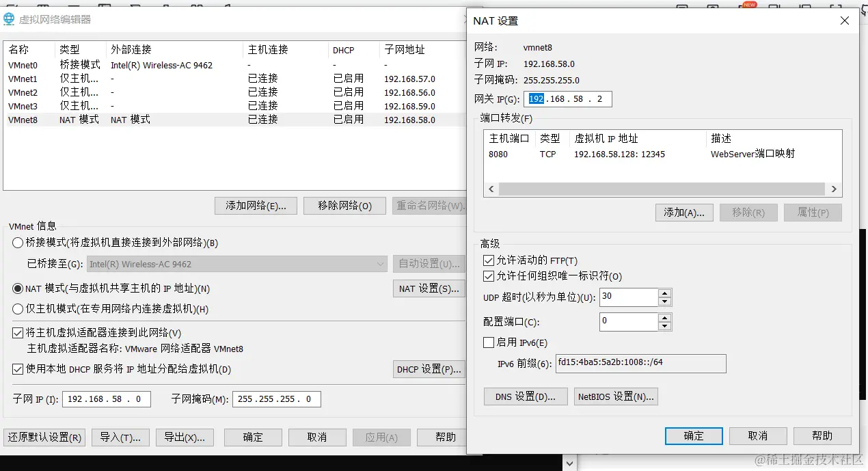Open NAT 设置(S)... button
The height and width of the screenshot is (471, 868).
point(429,288)
